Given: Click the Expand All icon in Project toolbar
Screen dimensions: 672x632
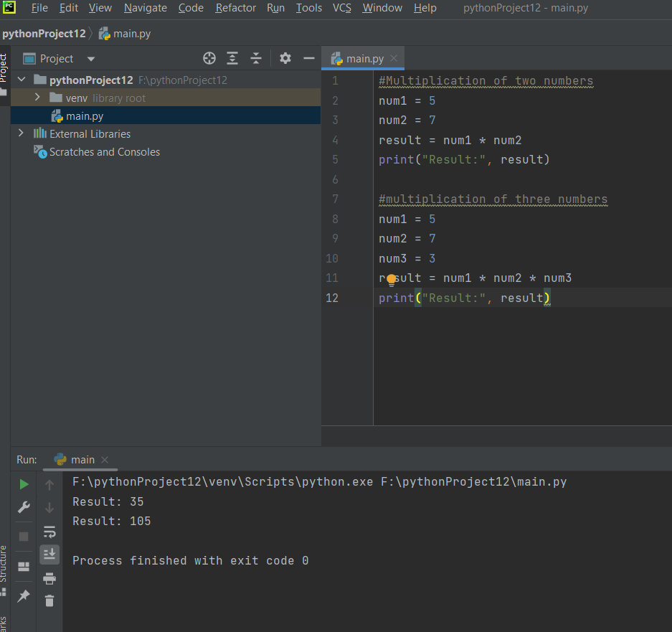Looking at the screenshot, I should tap(232, 59).
